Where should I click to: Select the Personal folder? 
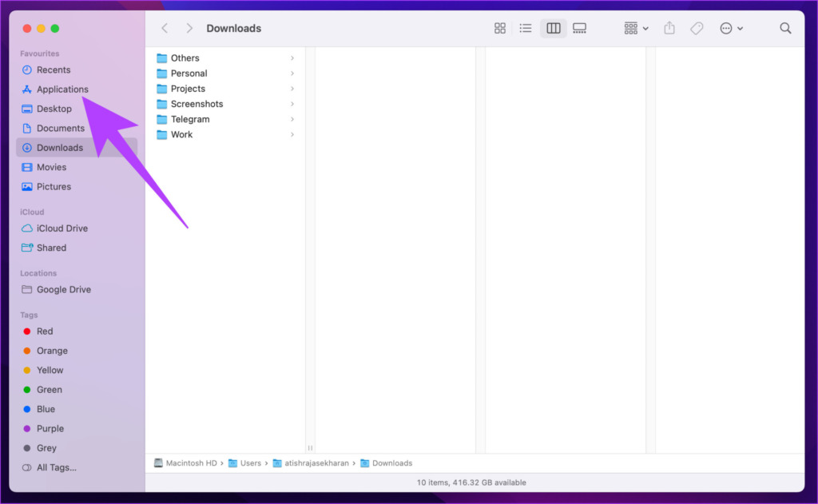(226, 73)
